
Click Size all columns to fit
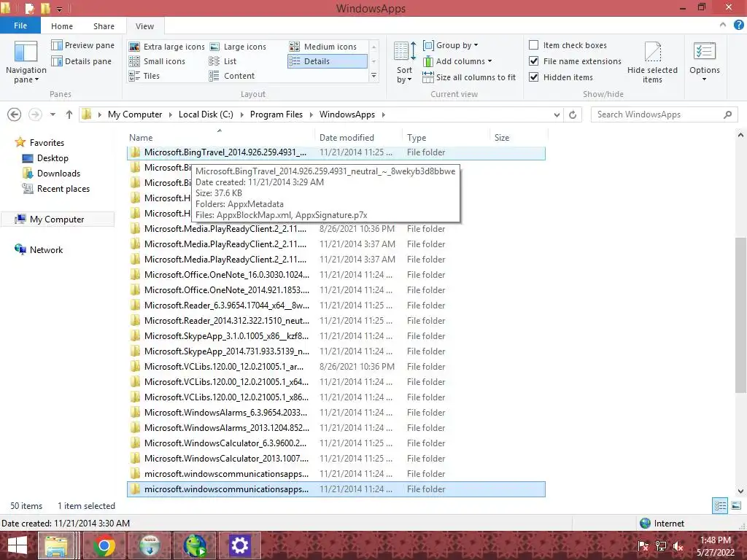(x=469, y=77)
